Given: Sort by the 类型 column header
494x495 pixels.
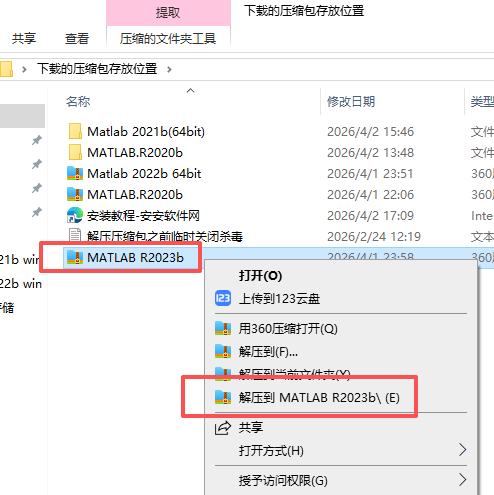Looking at the screenshot, I should (x=482, y=101).
